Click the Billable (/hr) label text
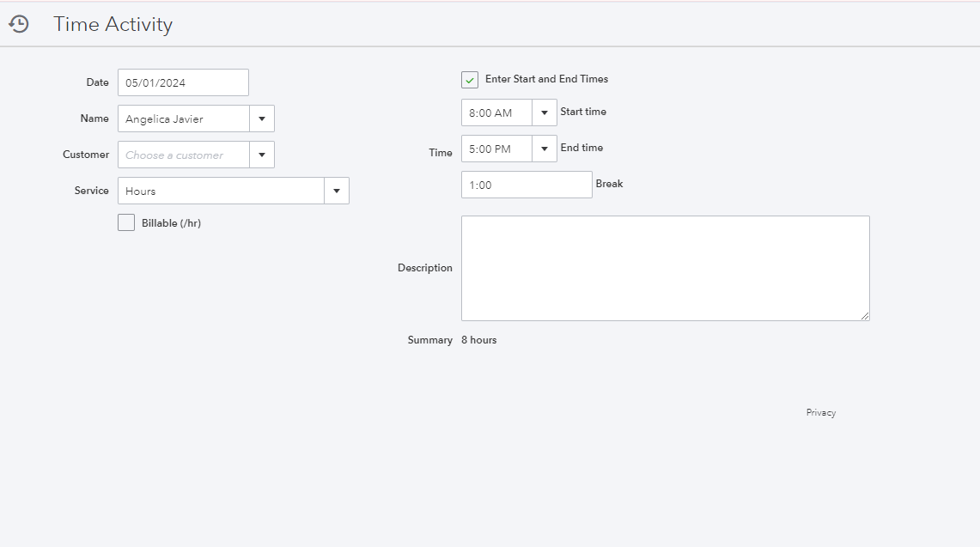980x547 pixels. tap(171, 223)
